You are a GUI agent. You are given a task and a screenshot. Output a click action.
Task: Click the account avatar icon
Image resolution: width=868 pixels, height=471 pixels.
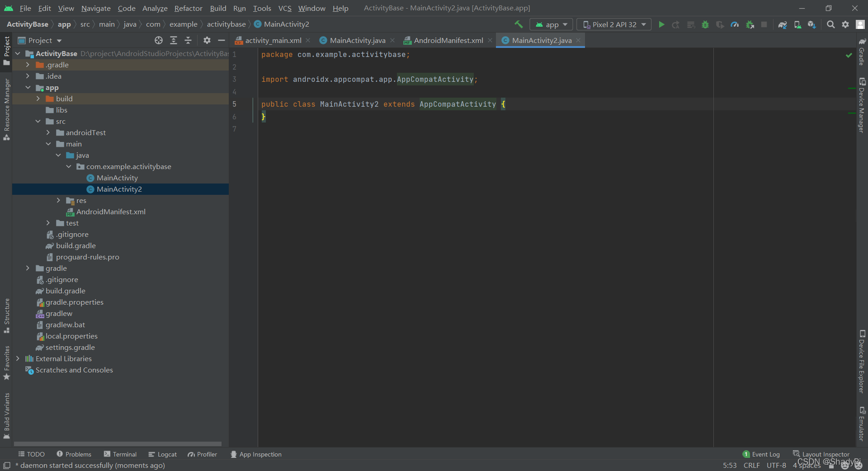860,24
